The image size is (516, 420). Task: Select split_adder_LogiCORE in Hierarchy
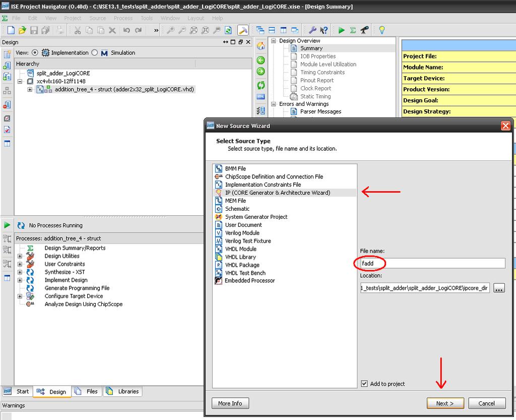63,73
